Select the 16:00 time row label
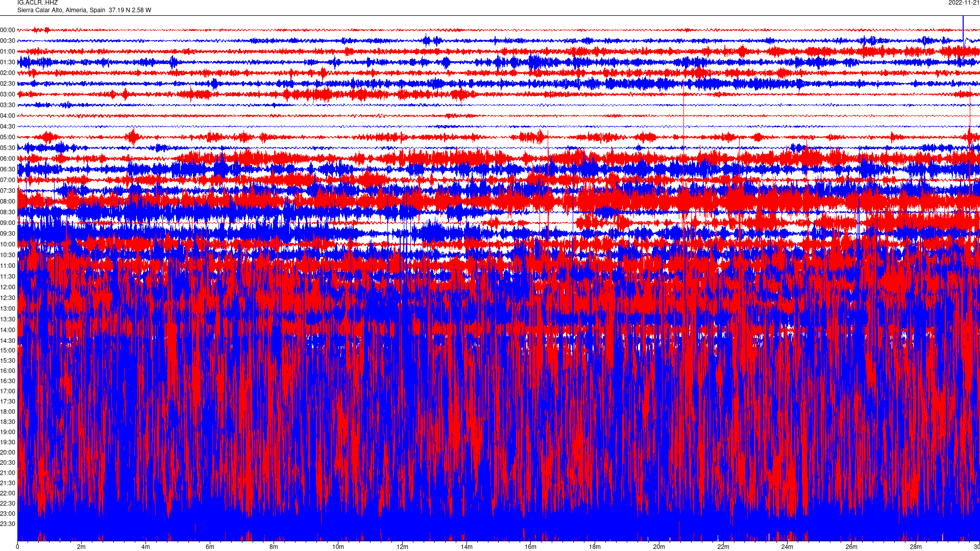The height and width of the screenshot is (551, 980). click(x=8, y=371)
